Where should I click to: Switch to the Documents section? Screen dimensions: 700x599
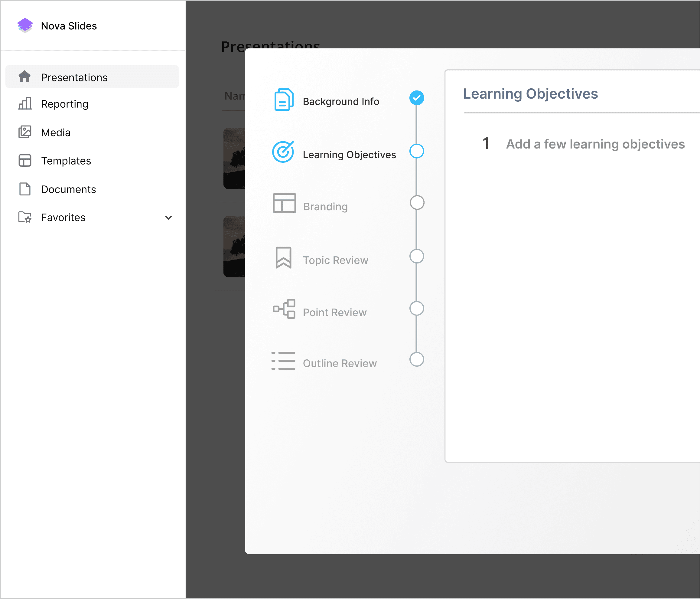[x=68, y=189]
